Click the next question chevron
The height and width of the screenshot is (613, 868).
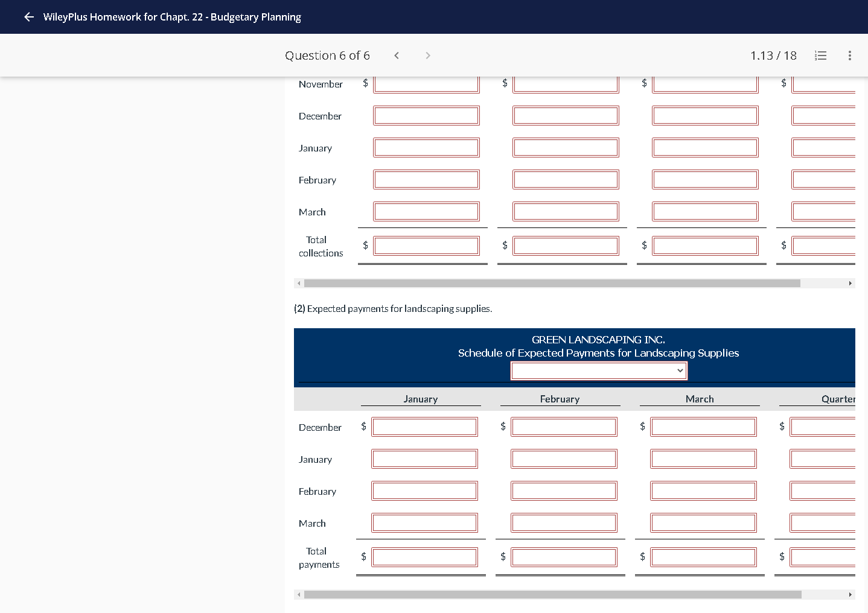[428, 56]
